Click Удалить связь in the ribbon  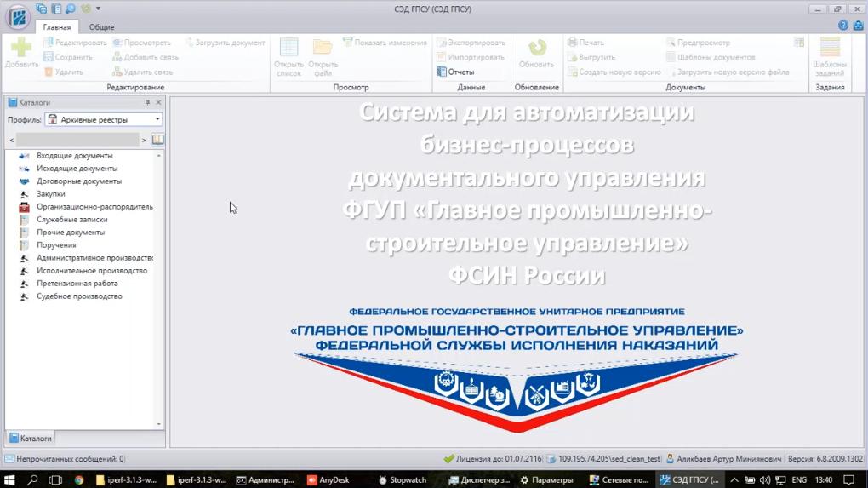coord(143,72)
